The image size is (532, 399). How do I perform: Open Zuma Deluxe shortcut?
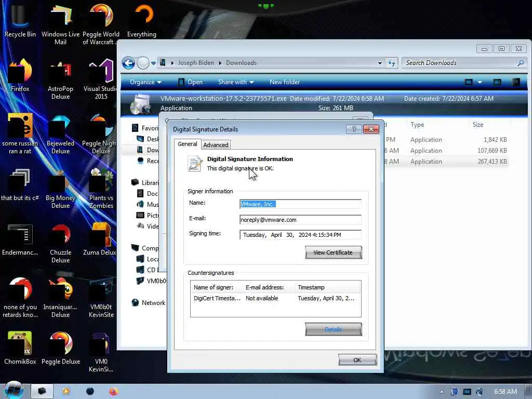[100, 239]
